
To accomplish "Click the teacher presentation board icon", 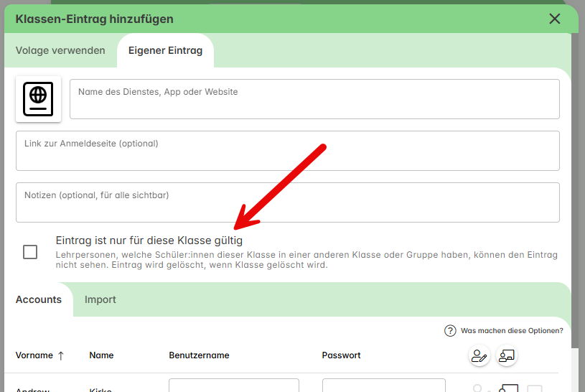I will pos(507,356).
